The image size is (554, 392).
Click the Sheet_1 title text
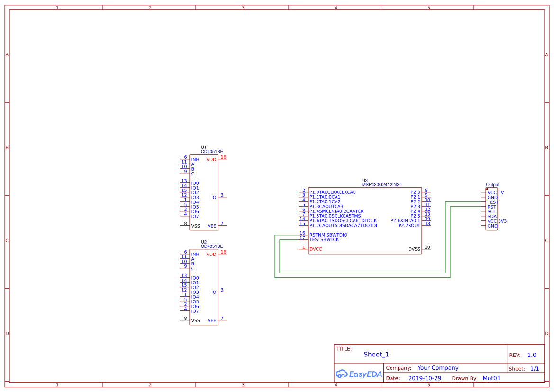376,354
